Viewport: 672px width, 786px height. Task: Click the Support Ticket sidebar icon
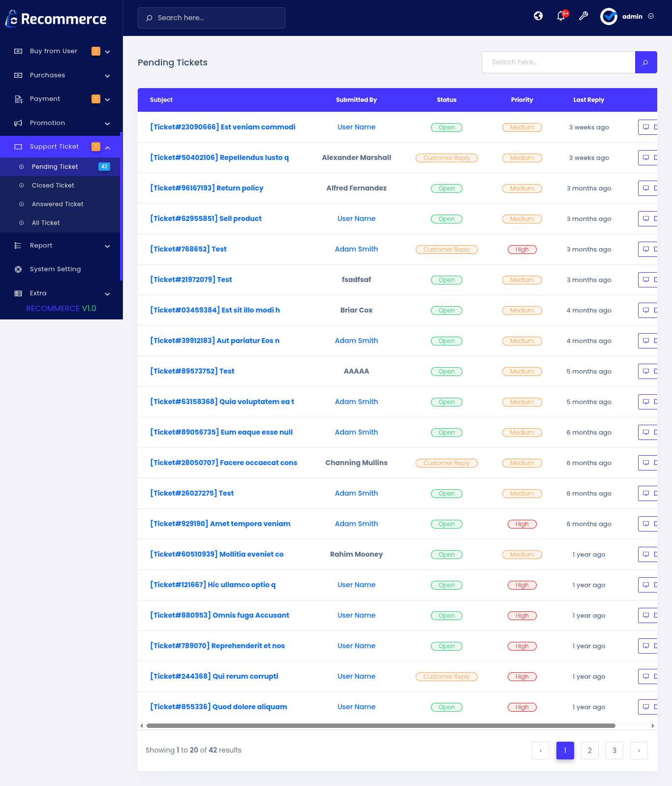click(18, 147)
